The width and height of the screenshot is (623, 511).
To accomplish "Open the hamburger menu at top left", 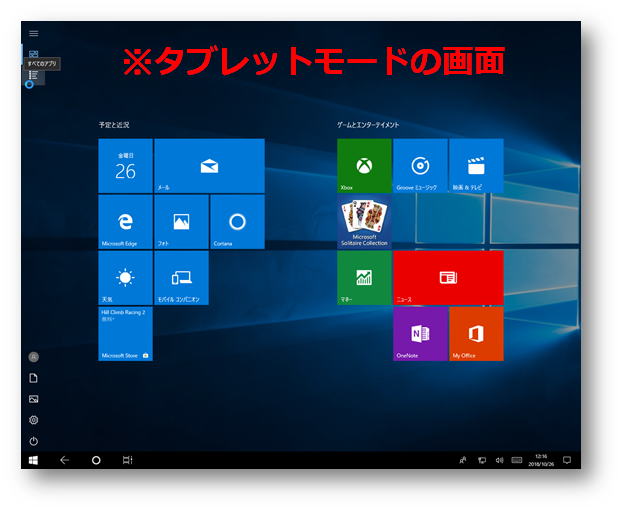I will (x=34, y=33).
